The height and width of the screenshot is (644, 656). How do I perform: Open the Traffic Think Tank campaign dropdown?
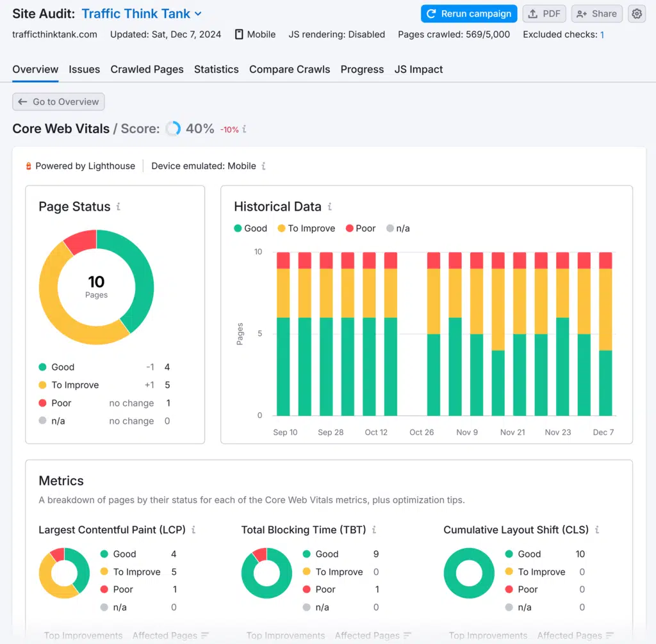pos(142,13)
